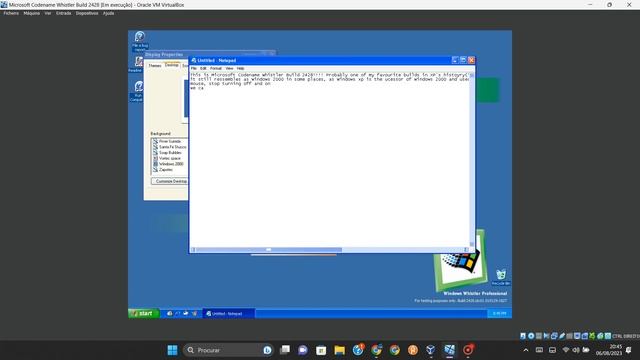The image size is (640, 360).
Task: Open the Ver menu in VirtualBox
Action: tap(48, 13)
